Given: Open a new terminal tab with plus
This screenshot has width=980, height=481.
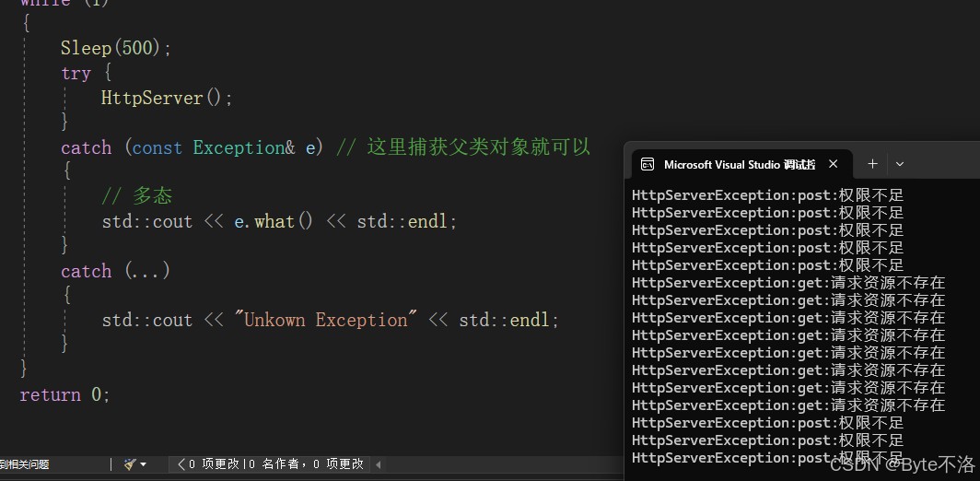Looking at the screenshot, I should click(872, 164).
